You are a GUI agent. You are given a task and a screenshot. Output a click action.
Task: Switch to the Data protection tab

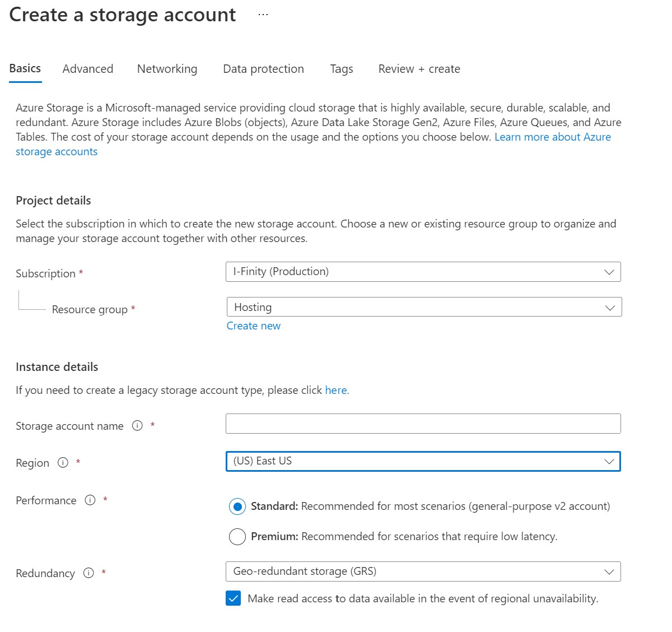click(x=263, y=68)
